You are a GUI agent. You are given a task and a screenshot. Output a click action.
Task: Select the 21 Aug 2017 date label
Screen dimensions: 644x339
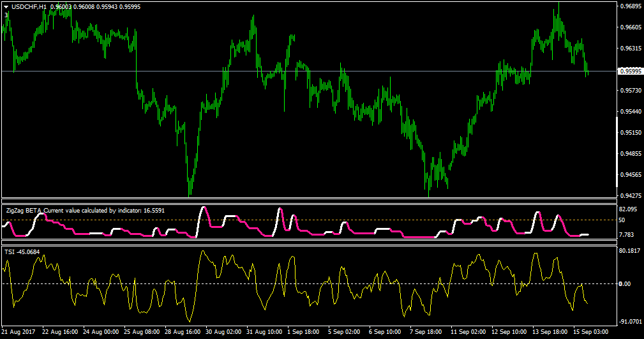[x=19, y=331]
